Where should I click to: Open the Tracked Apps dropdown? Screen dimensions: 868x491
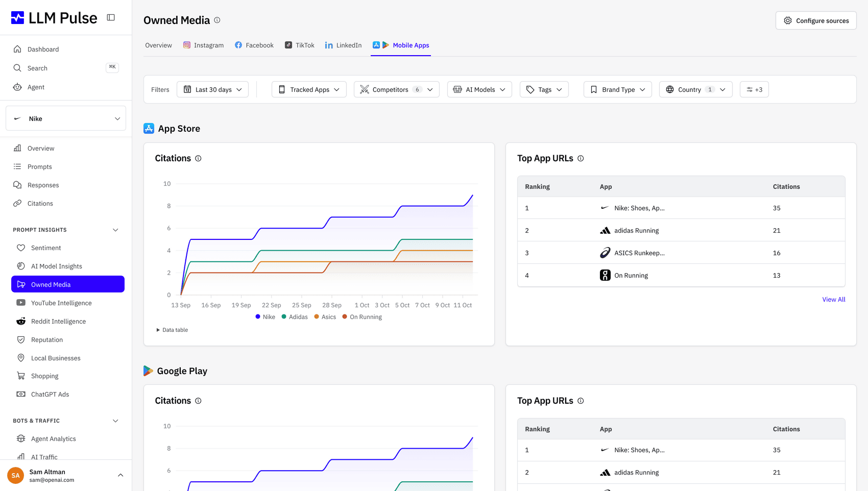(309, 89)
